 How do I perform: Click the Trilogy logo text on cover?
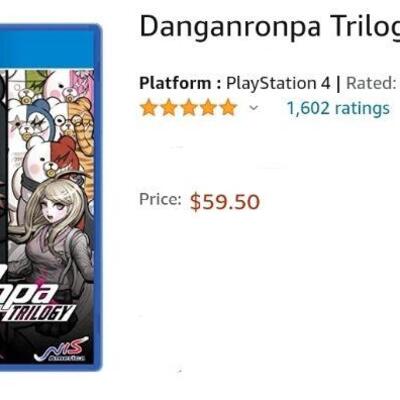coord(38,312)
